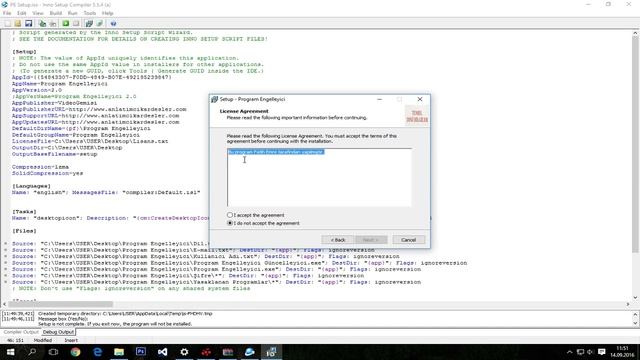Click the 'Insert' status bar entry
Image resolution: width=640 pixels, height=360 pixels.
[x=71, y=340]
